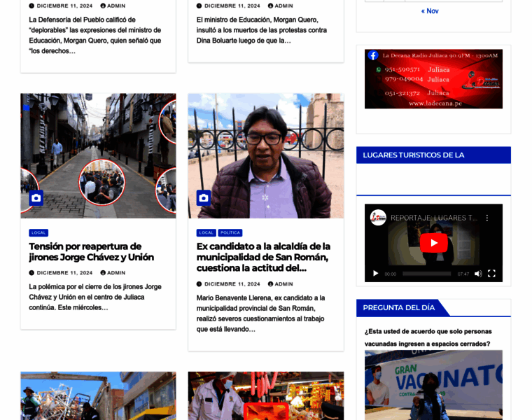Image resolution: width=532 pixels, height=420 pixels.
Task: Click the camera icon on Mario Benavente photo
Action: point(204,198)
